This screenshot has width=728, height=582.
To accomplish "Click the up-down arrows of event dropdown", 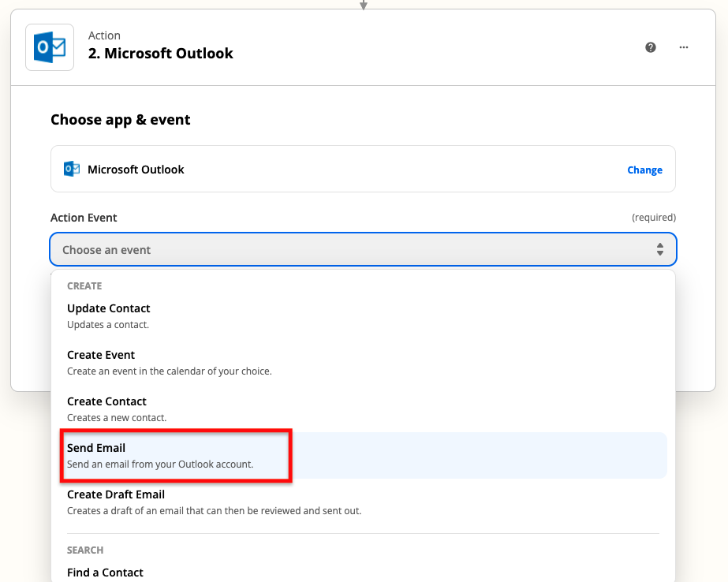I will pos(659,250).
